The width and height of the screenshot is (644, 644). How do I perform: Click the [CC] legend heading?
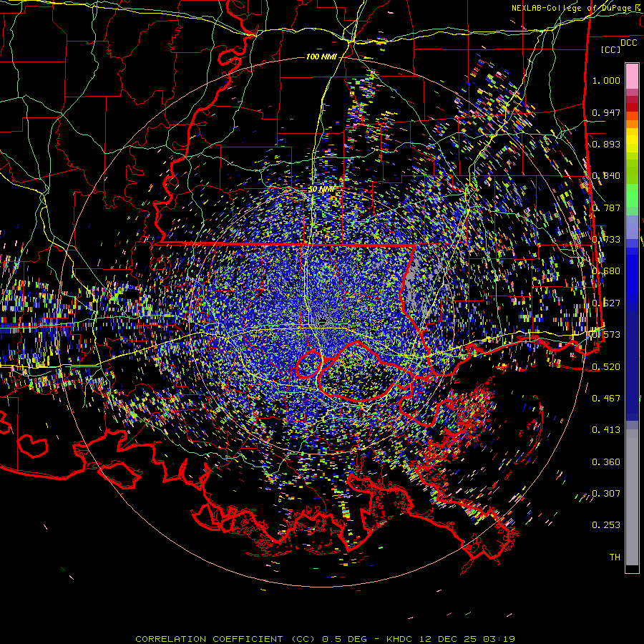point(611,49)
